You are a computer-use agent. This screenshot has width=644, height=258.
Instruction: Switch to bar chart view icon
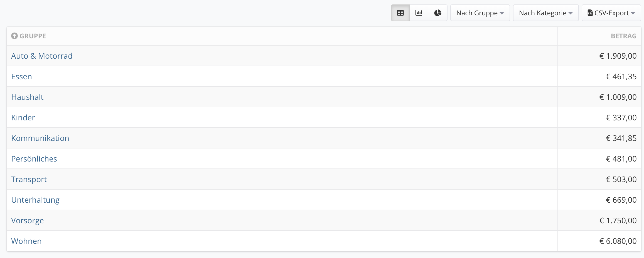tap(419, 13)
